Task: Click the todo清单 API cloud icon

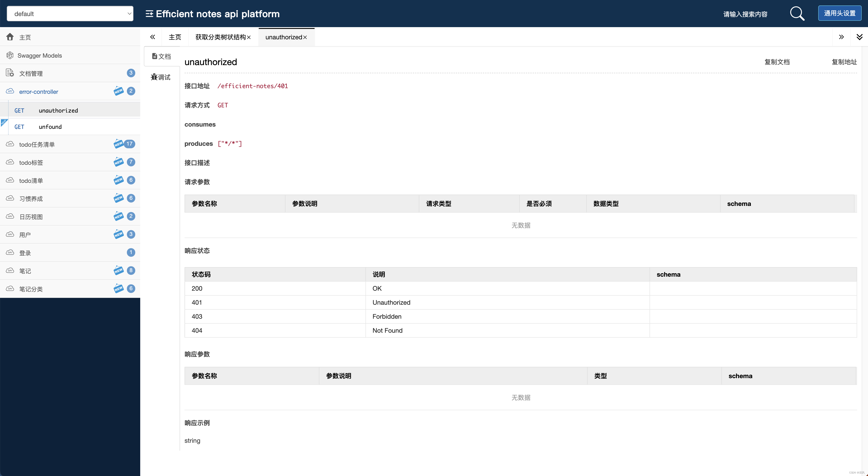Action: click(10, 180)
